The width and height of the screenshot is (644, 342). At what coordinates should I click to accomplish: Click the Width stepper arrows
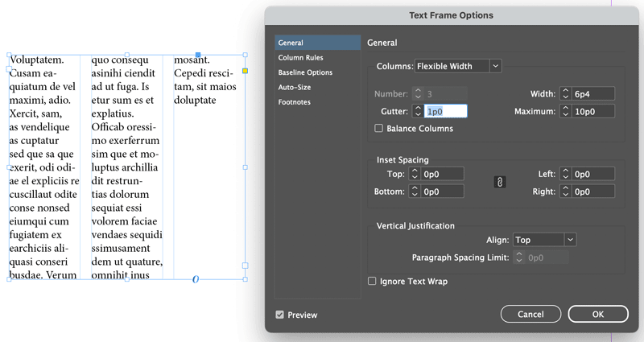(566, 94)
